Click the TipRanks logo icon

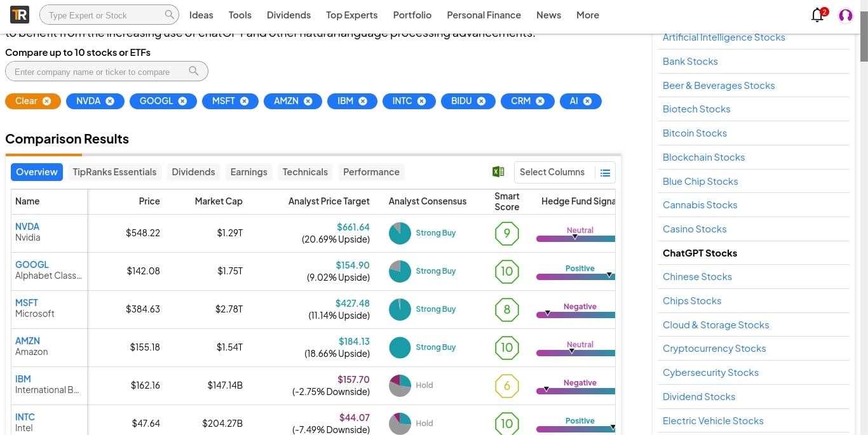[x=19, y=15]
